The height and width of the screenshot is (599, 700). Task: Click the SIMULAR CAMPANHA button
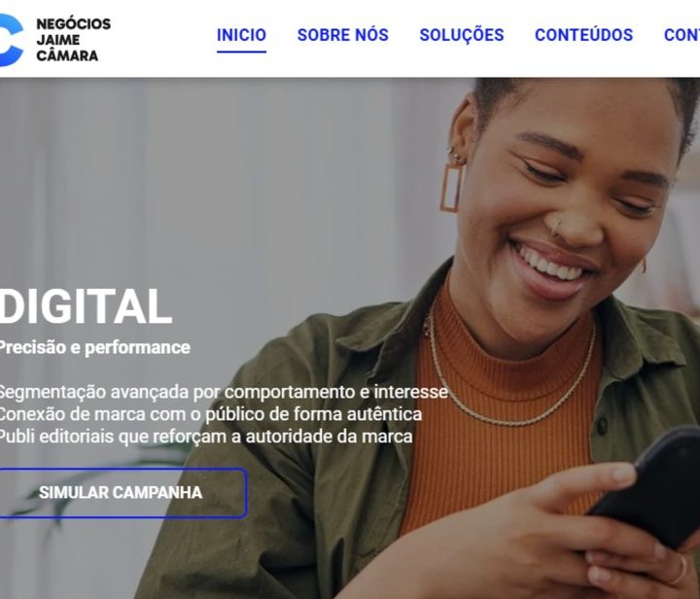pyautogui.click(x=122, y=493)
